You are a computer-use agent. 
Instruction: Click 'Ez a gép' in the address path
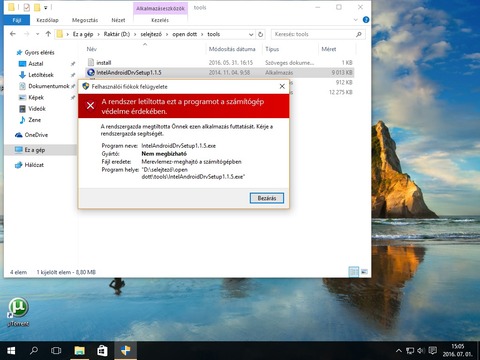83,34
